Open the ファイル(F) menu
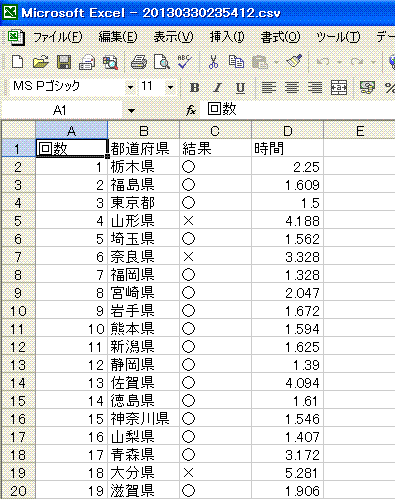The width and height of the screenshot is (395, 499). click(x=58, y=37)
